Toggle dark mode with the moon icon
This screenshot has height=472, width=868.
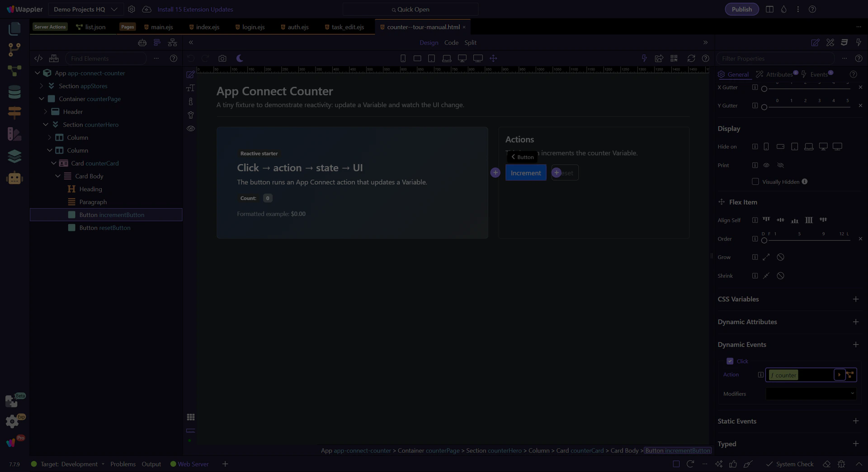[x=240, y=58]
